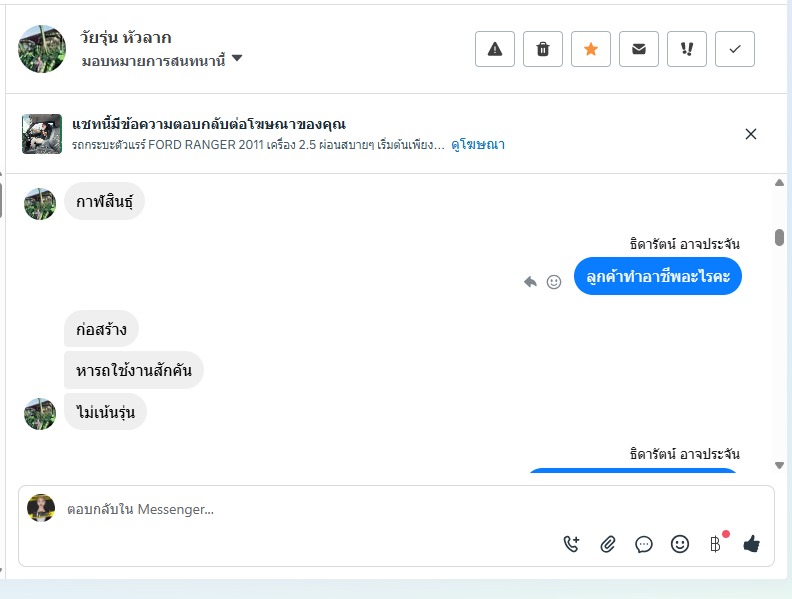
Task: Mark conversation done with the checkmark
Action: pyautogui.click(x=735, y=49)
